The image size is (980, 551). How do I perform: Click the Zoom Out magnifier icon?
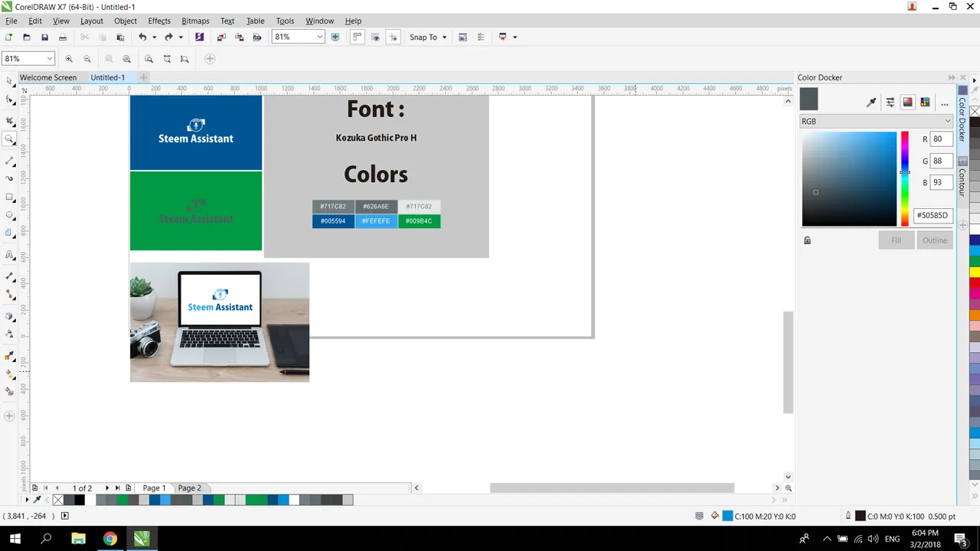[87, 59]
